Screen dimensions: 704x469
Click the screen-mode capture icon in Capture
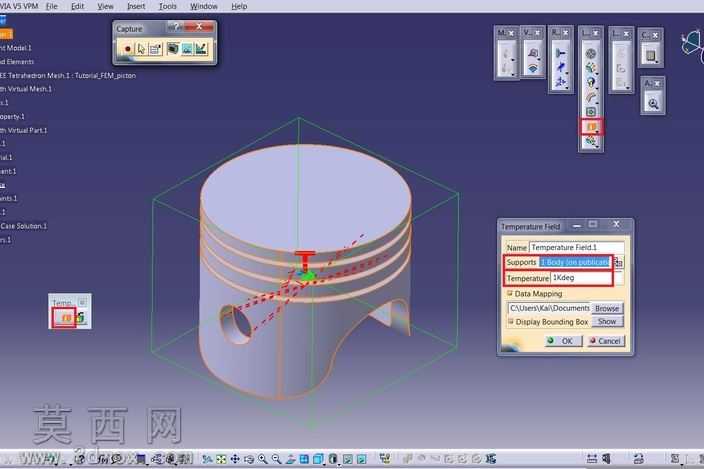[172, 48]
